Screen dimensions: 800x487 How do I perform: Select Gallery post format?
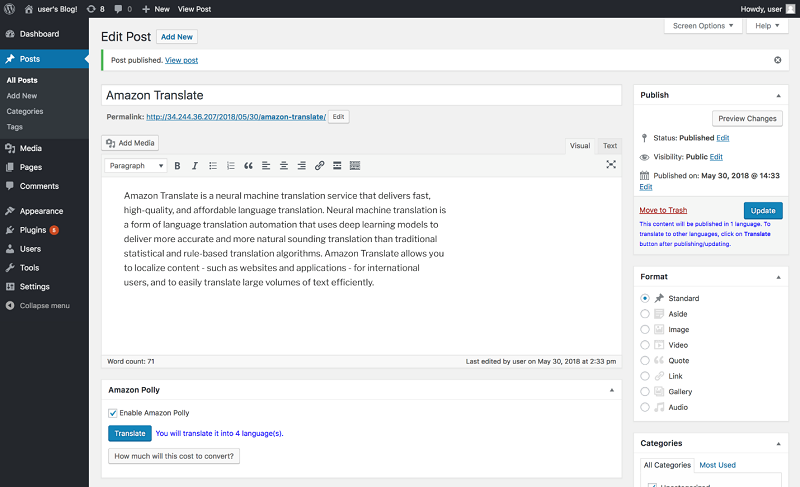click(645, 392)
